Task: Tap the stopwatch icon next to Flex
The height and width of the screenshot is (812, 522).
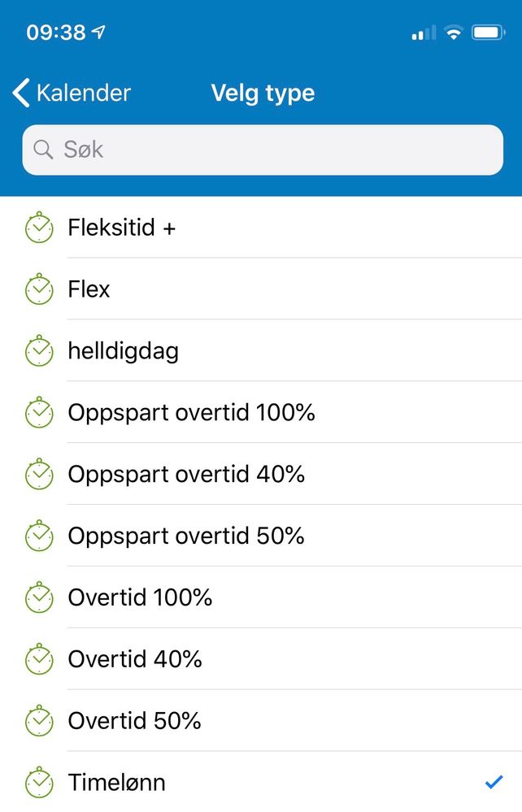Action: (39, 289)
